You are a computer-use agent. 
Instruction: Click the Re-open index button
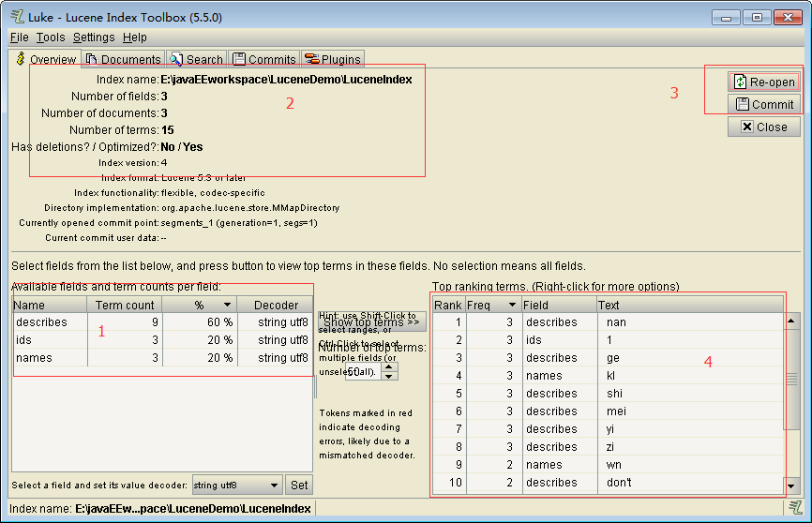point(763,82)
